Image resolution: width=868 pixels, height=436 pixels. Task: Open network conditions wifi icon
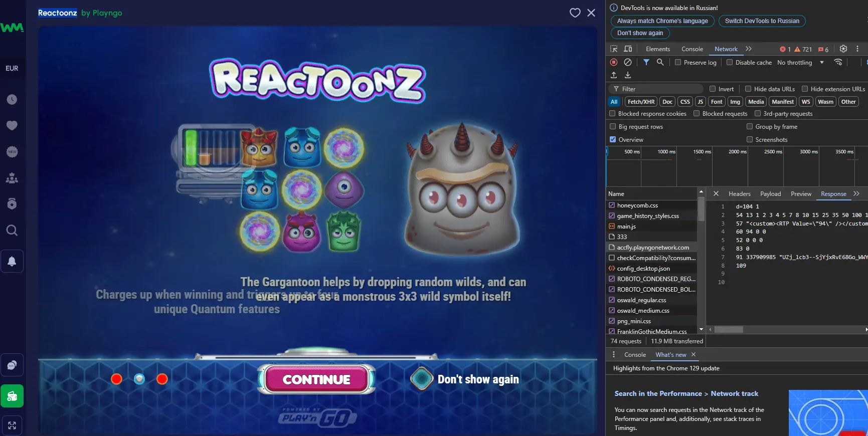[x=838, y=62]
